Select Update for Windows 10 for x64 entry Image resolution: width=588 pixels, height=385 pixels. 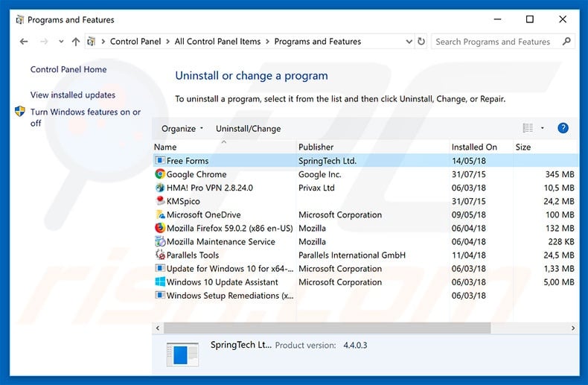tap(230, 269)
